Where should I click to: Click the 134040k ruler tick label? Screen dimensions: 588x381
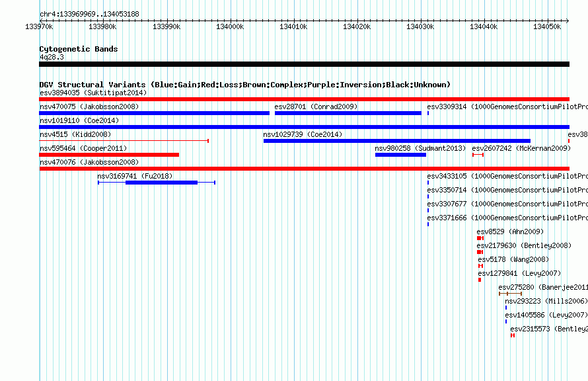484,26
